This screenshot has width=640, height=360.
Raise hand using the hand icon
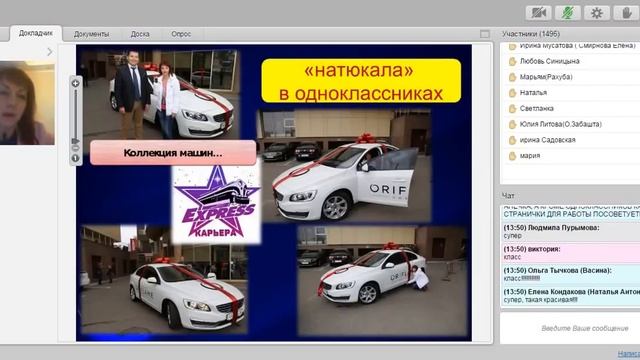click(627, 13)
